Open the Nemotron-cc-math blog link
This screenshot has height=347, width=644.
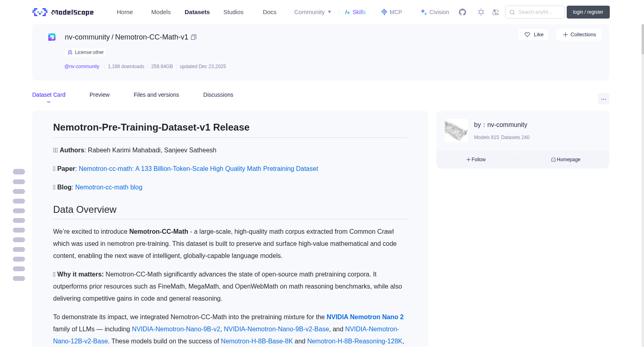point(109,187)
